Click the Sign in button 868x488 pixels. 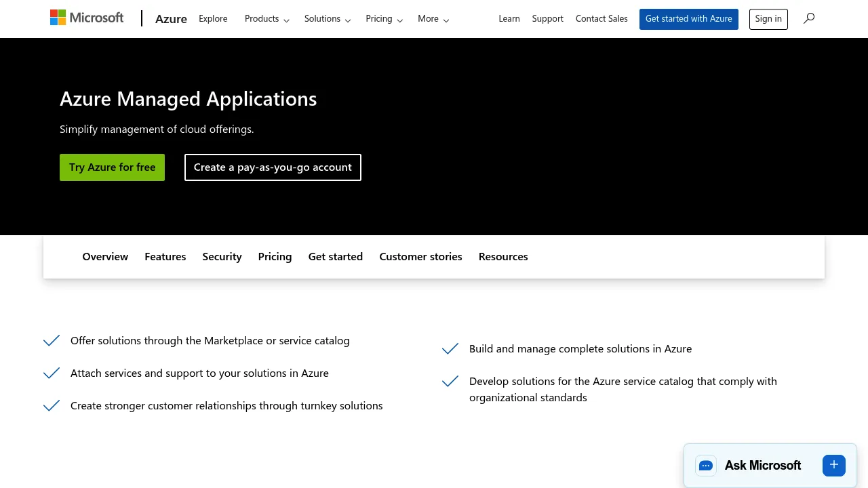point(768,19)
